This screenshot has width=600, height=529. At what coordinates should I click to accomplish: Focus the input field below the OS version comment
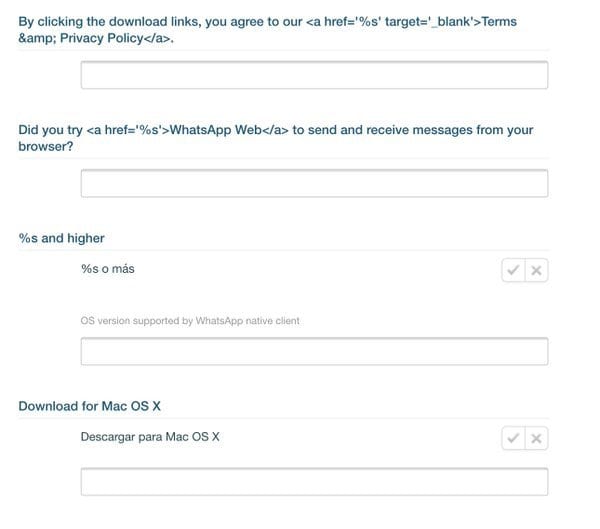coord(314,351)
